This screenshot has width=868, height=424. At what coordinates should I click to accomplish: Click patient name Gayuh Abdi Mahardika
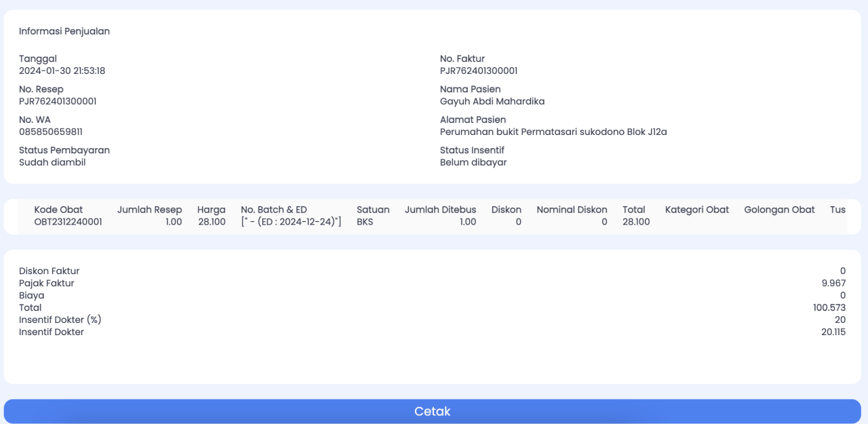492,101
